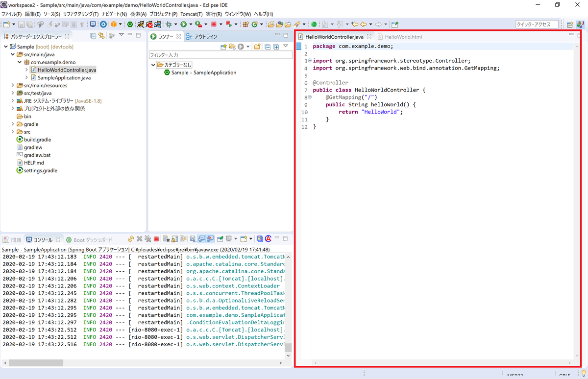Viewport: 588px width, 379px height.
Task: Click the フィルター入力 filter field
Action: (220, 55)
